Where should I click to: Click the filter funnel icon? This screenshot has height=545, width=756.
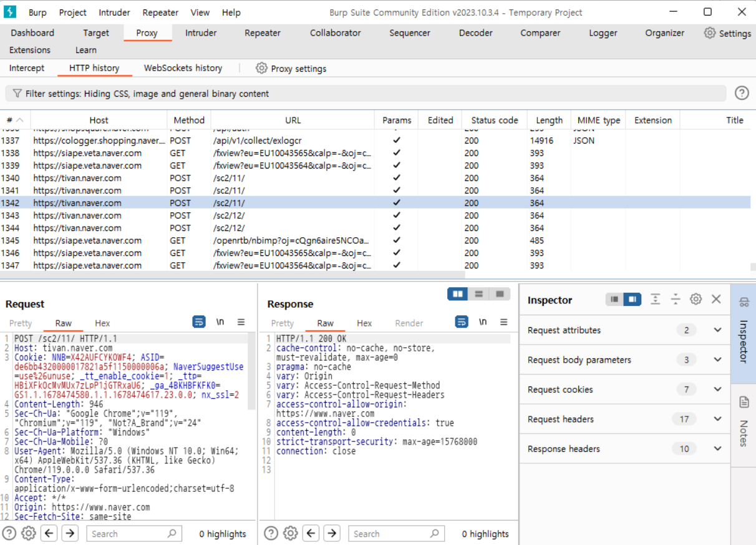click(17, 94)
